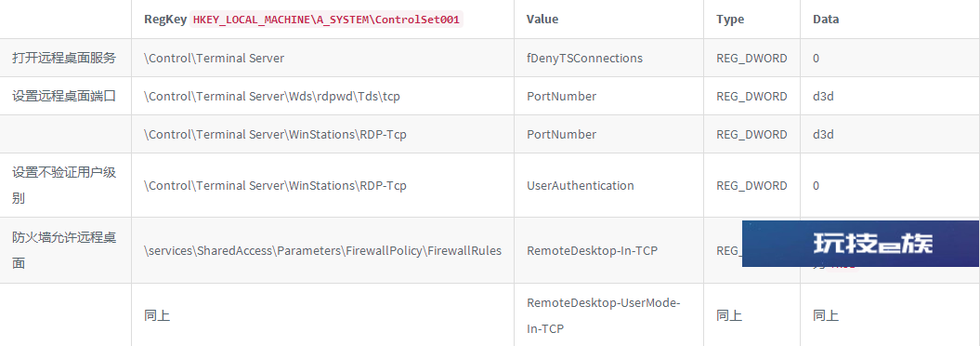Click the fDenyTSConnections value cell
This screenshot has height=346, width=980.
coord(584,59)
